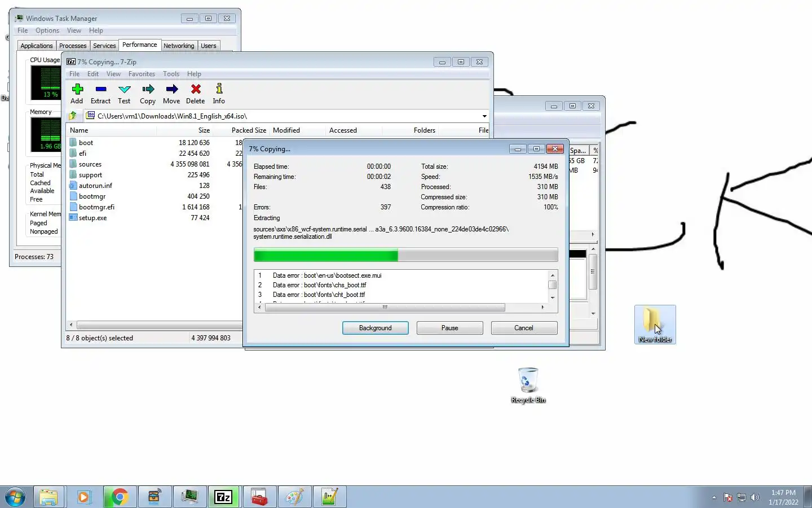Select the setup.exe file icon
This screenshot has width=812, height=508.
(73, 218)
